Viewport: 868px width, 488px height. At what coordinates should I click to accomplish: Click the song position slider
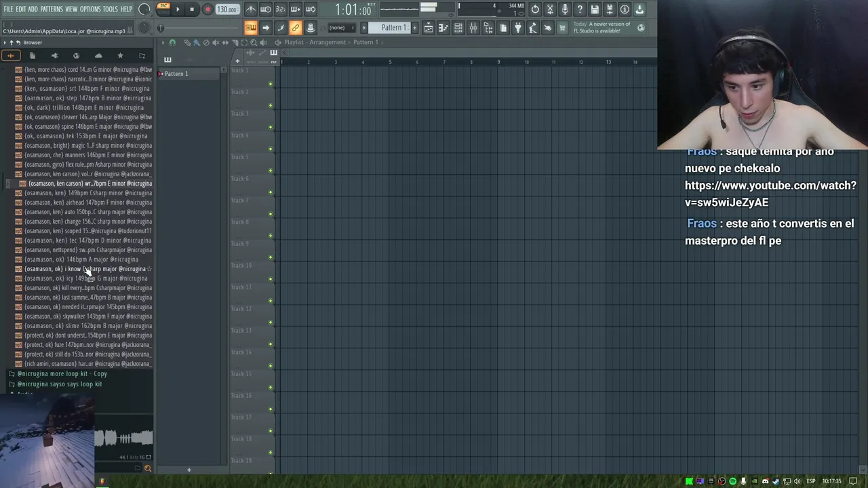pyautogui.click(x=199, y=28)
